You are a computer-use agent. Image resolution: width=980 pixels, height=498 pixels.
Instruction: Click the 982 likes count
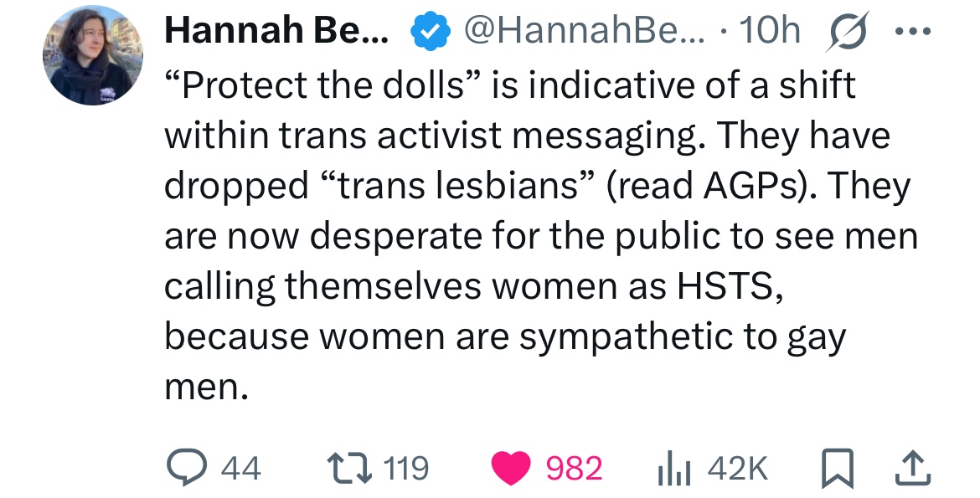click(x=575, y=469)
